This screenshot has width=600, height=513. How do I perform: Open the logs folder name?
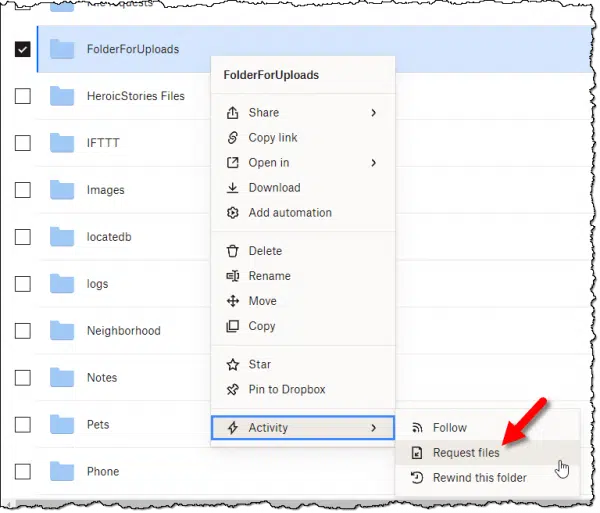tap(98, 284)
